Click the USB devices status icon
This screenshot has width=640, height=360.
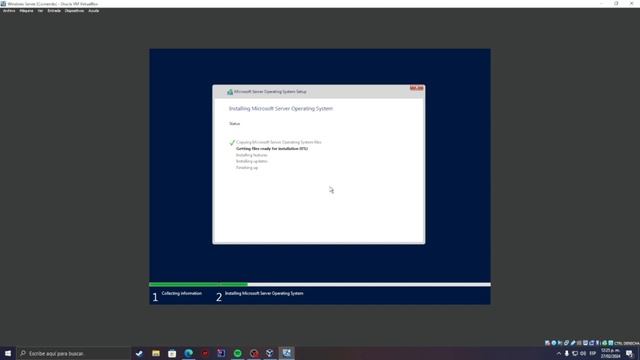[x=573, y=343]
